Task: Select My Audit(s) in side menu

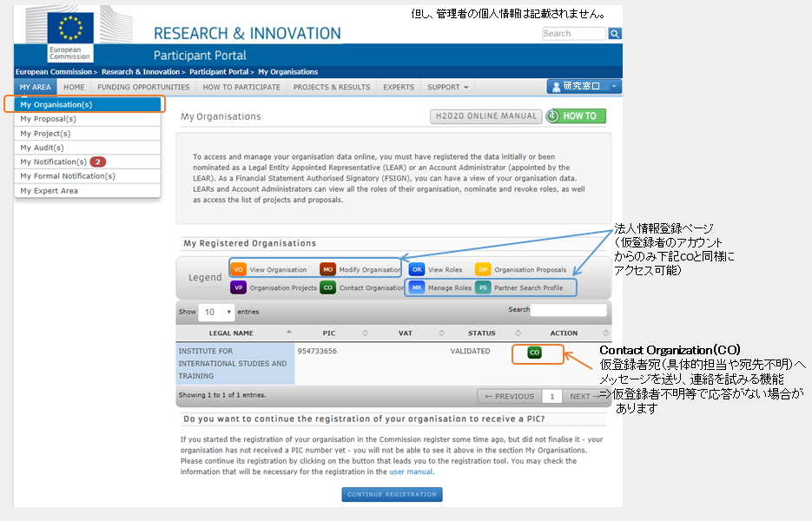Action: [x=88, y=148]
